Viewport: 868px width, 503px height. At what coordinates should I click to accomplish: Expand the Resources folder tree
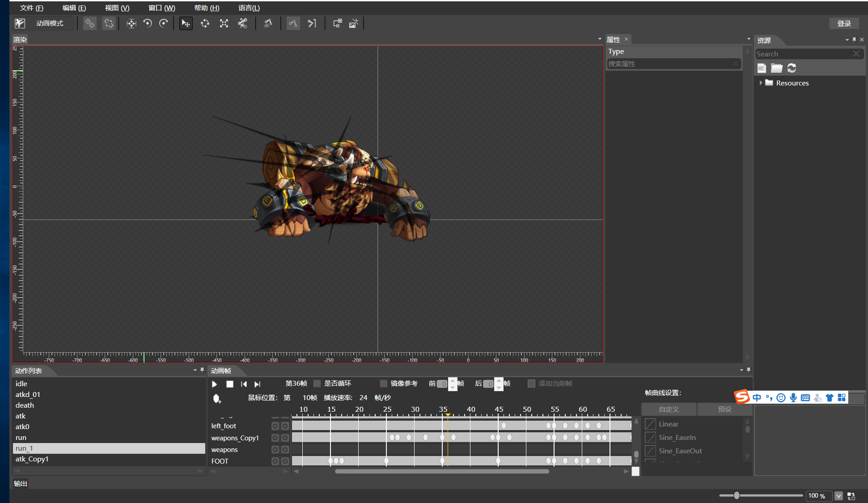pyautogui.click(x=761, y=83)
